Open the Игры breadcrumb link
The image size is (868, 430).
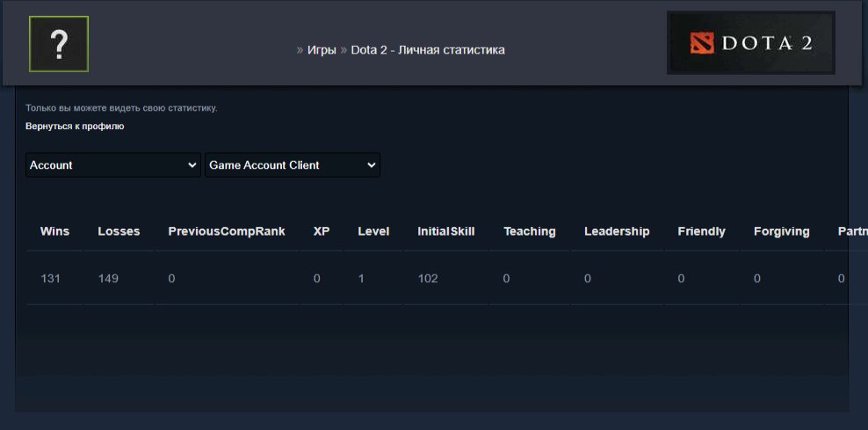coord(322,50)
